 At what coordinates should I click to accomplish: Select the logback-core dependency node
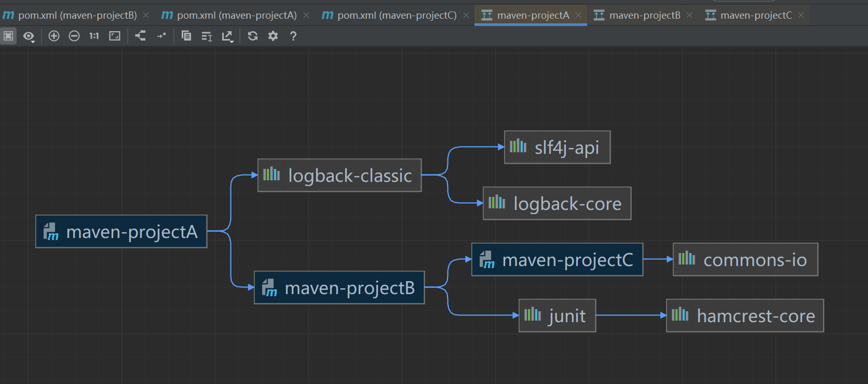coord(557,203)
